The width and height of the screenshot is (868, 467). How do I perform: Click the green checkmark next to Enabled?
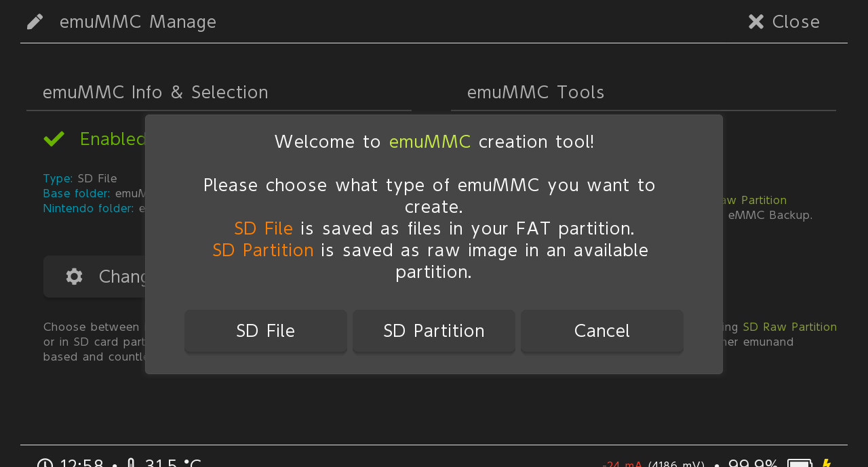point(54,139)
